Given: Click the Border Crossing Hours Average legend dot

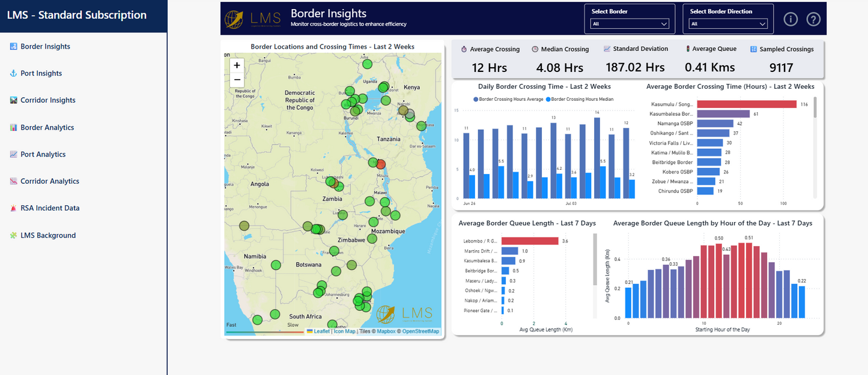Looking at the screenshot, I should [x=476, y=99].
